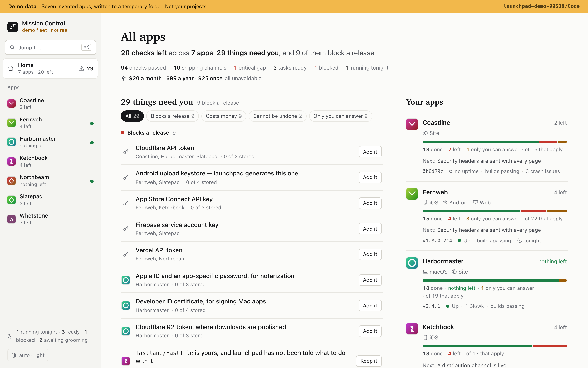Viewport: 588px width, 368px height.
Task: Filter by Blocks a release 9
Action: click(x=172, y=116)
